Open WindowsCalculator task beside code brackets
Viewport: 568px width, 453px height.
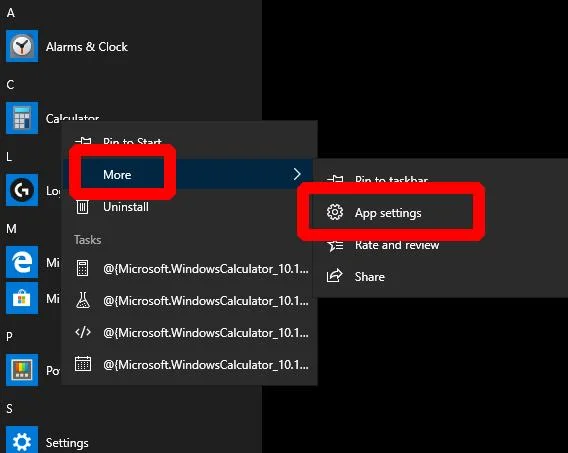[x=206, y=333]
